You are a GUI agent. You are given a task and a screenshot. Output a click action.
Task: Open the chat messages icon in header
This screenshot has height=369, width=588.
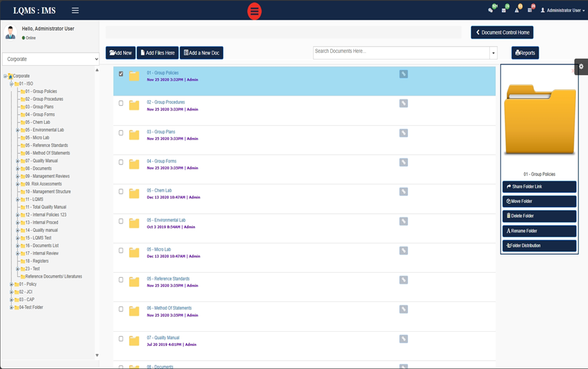pyautogui.click(x=491, y=10)
